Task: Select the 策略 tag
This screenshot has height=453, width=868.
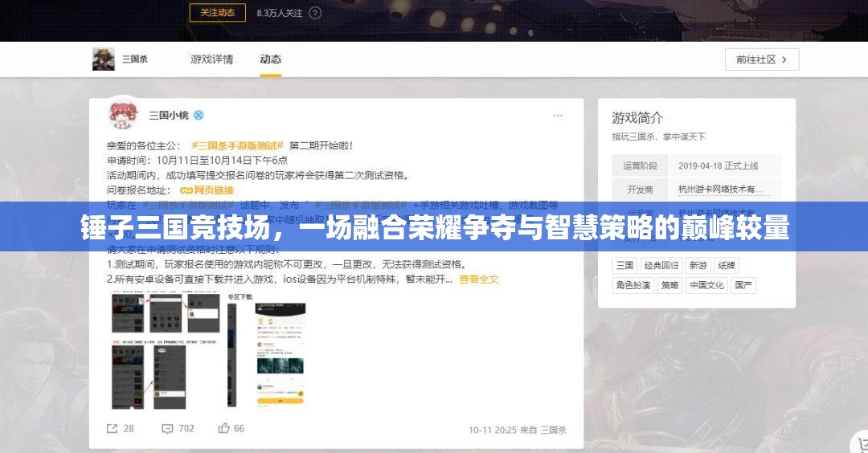Action: coord(669,285)
